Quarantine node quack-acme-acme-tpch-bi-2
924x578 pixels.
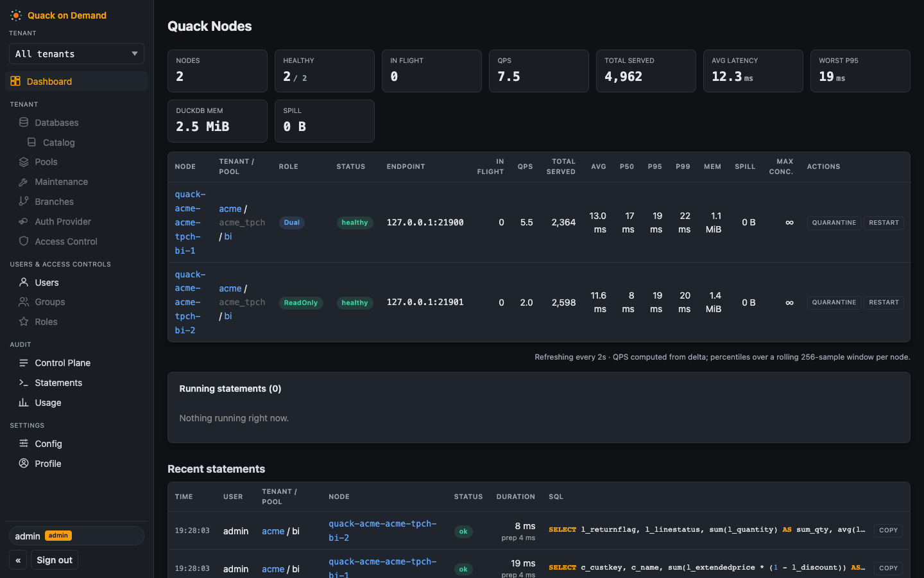(x=834, y=302)
